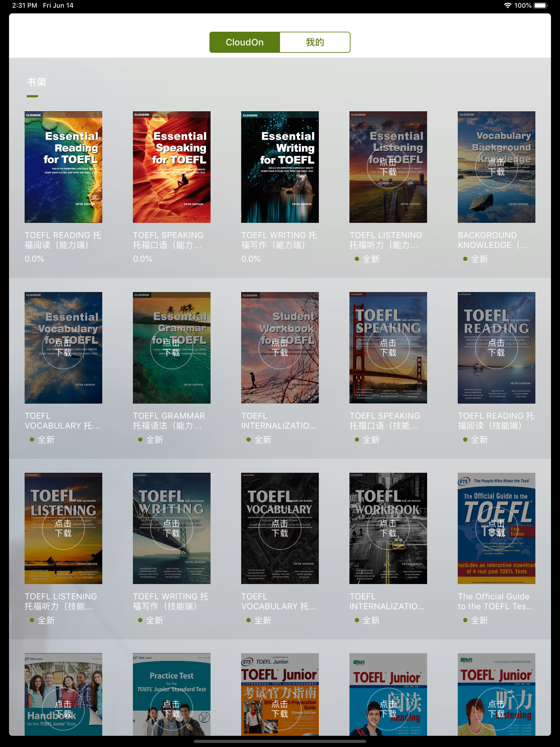Tap title 'TOEFL WRITING 托福写作（能力端）'

click(279, 240)
